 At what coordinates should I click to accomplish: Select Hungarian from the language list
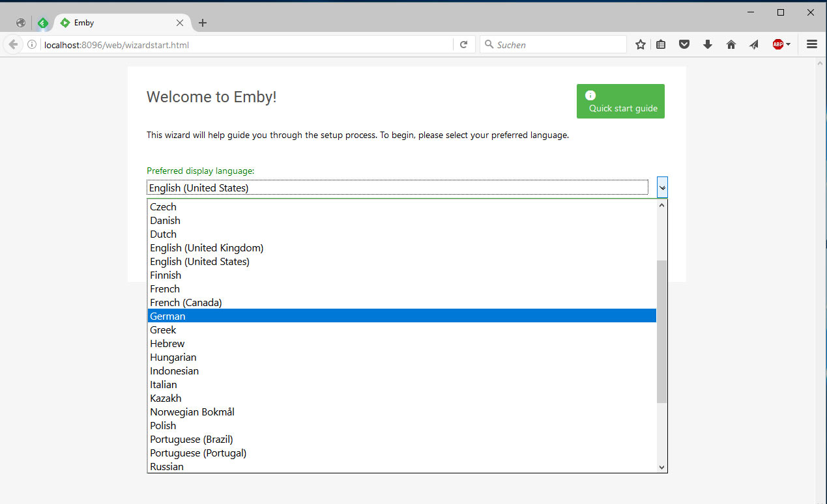tap(402, 357)
